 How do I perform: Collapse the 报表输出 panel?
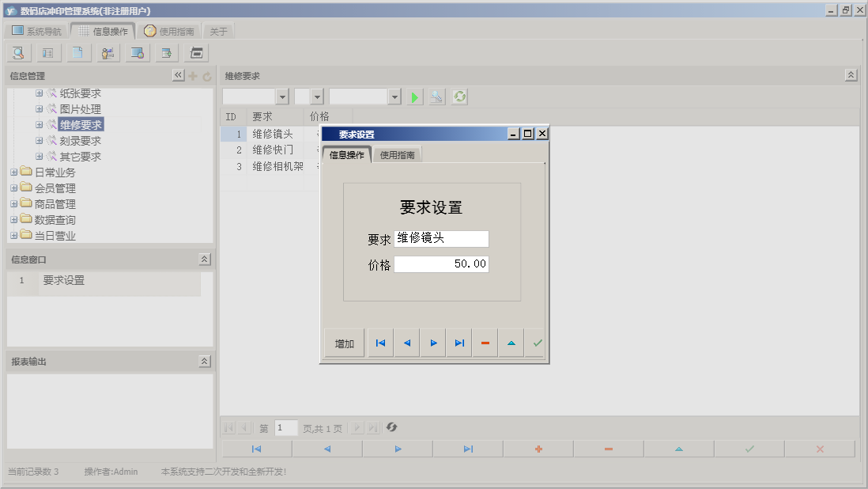[x=204, y=361]
